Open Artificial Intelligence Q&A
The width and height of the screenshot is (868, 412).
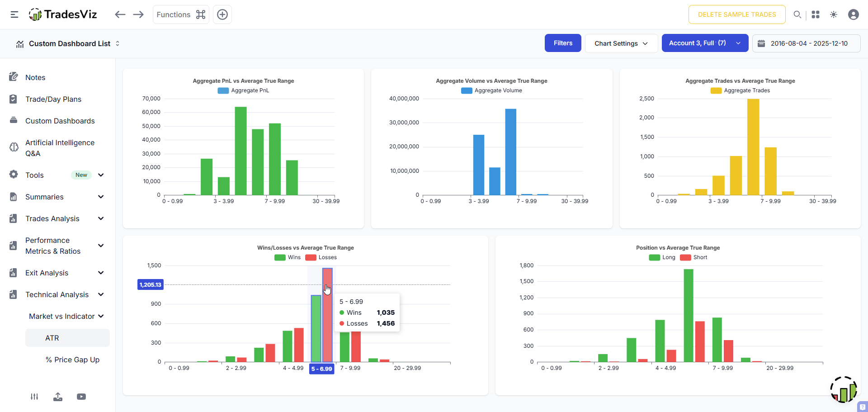tap(60, 148)
